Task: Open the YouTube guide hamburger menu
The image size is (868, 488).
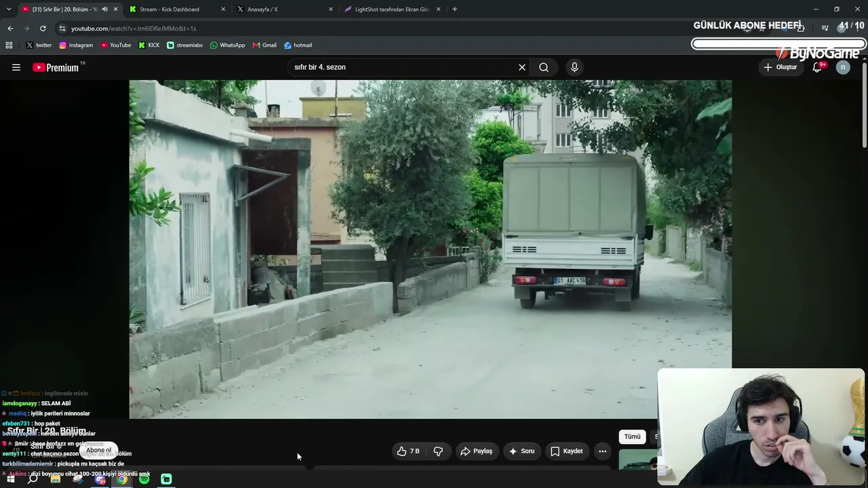Action: click(x=16, y=67)
